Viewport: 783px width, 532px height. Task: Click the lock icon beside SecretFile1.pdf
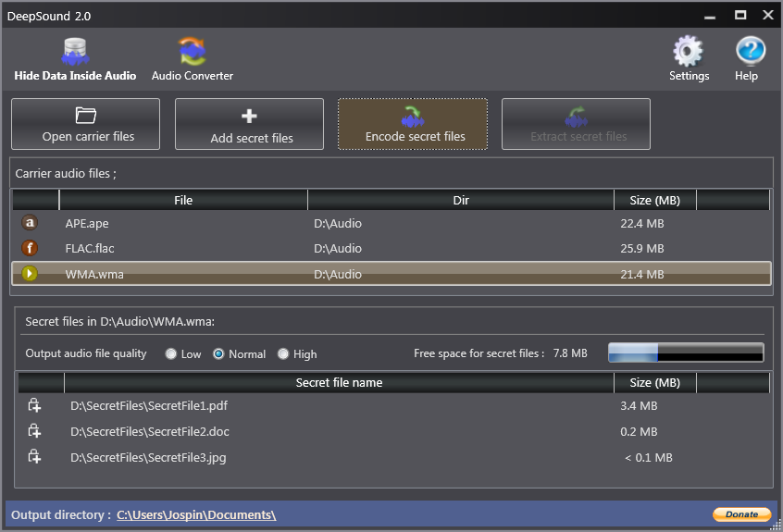pos(34,405)
